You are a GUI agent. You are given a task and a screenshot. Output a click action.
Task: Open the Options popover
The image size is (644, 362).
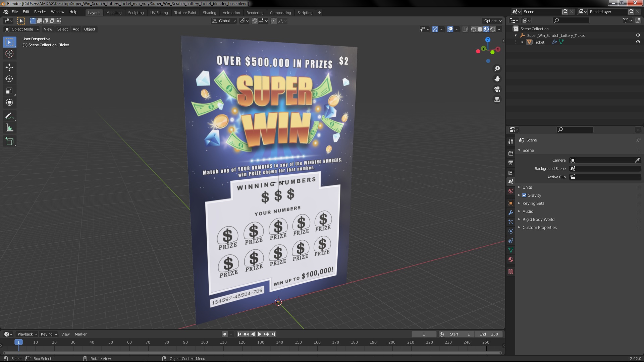tap(492, 21)
